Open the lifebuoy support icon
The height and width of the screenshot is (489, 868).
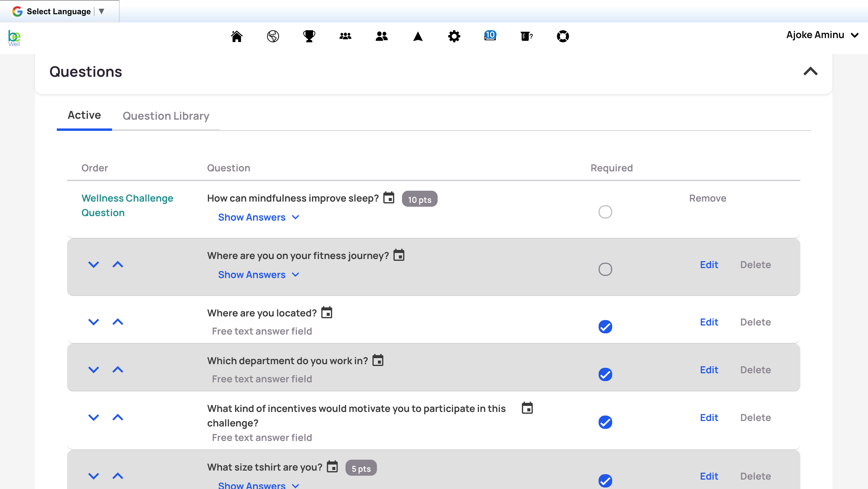[x=563, y=36]
